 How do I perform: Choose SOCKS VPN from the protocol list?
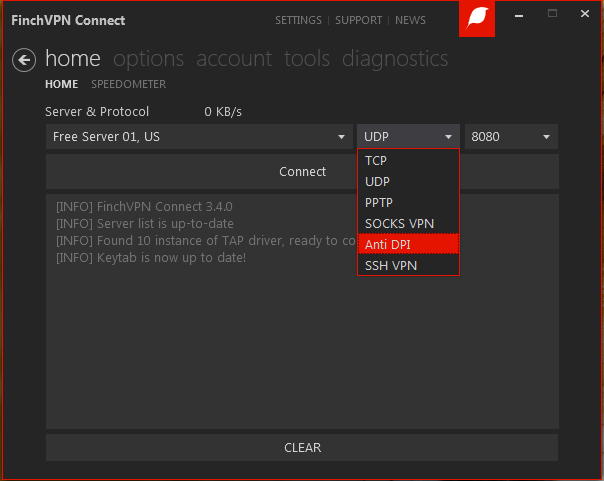point(408,223)
